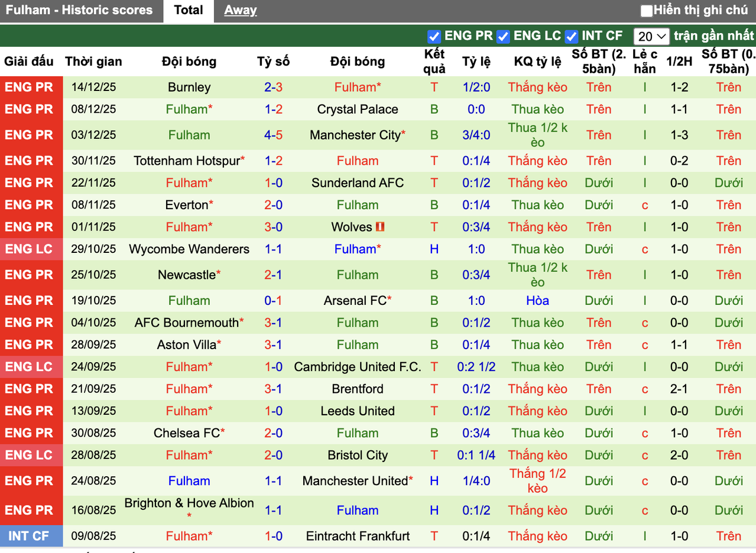Click the 3-0 score versus Wolves
The width and height of the screenshot is (756, 553).
(x=273, y=227)
